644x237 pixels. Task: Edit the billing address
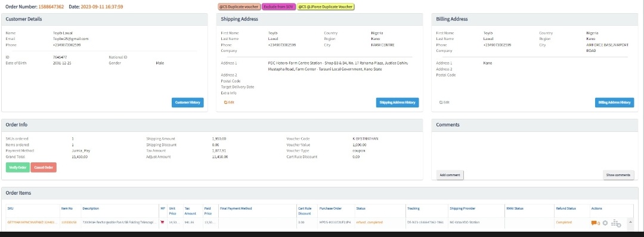pos(444,102)
